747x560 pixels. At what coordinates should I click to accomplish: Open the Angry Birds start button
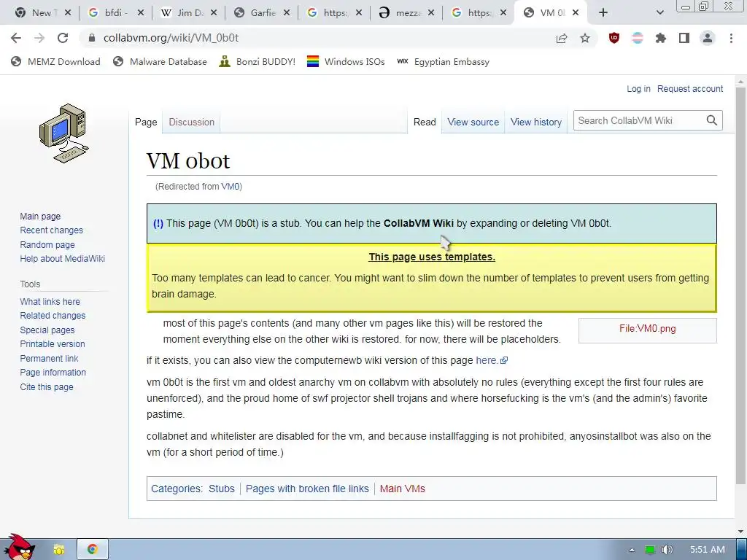[x=19, y=548]
